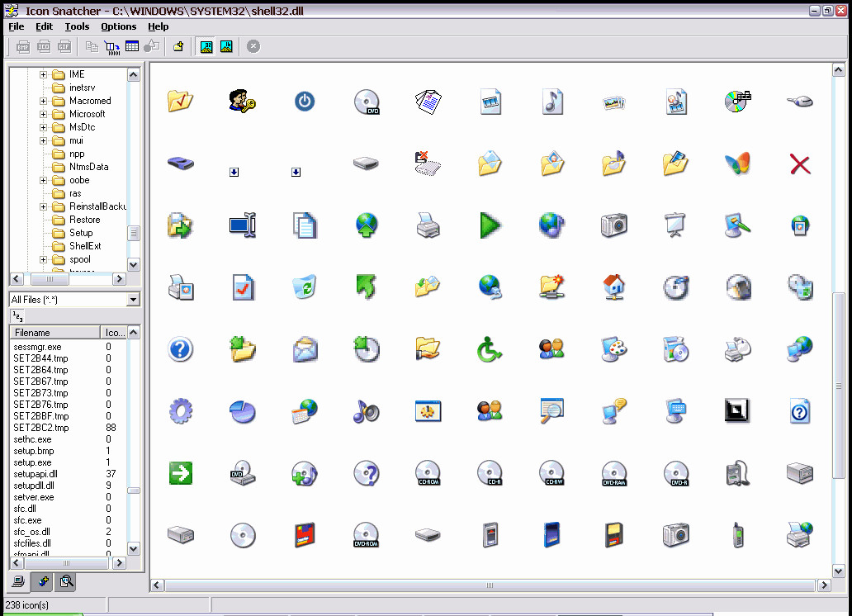Select the blue gear icon
The width and height of the screenshot is (852, 616).
tap(181, 411)
